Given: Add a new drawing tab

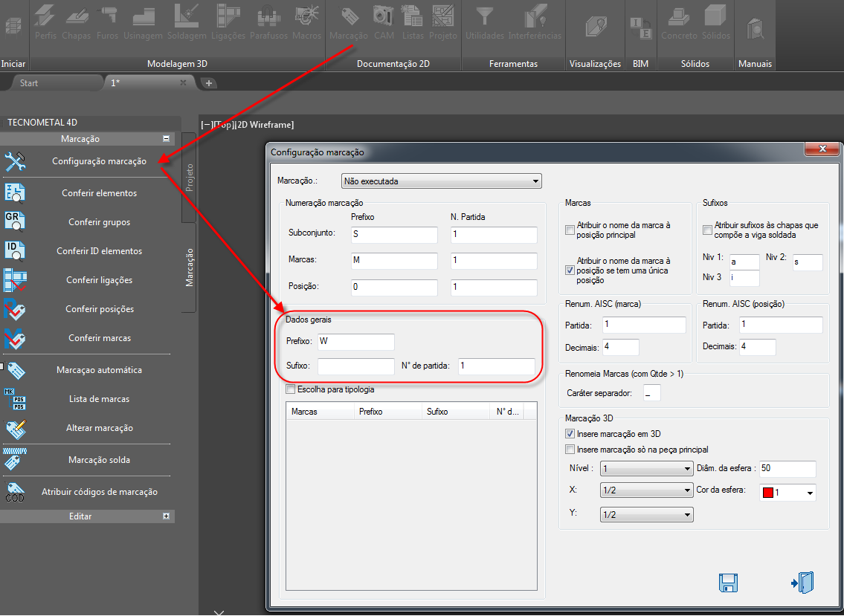Looking at the screenshot, I should pyautogui.click(x=209, y=82).
